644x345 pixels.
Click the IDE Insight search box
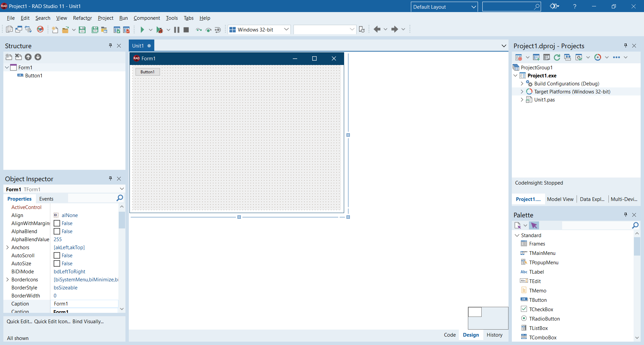tap(512, 6)
